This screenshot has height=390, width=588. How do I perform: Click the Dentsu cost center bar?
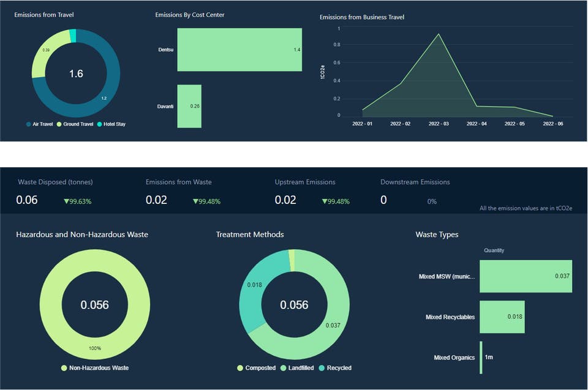coord(239,50)
